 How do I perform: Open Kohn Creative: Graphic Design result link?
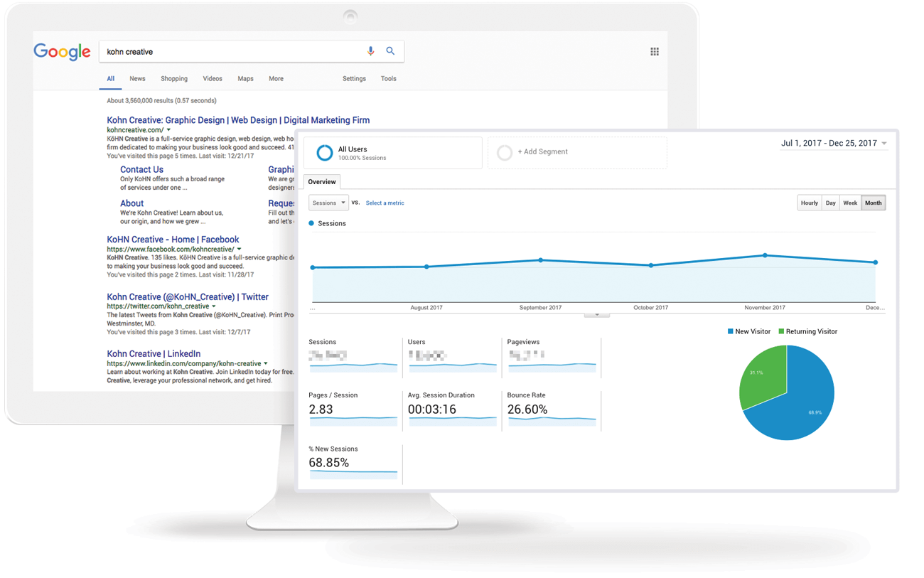[238, 120]
